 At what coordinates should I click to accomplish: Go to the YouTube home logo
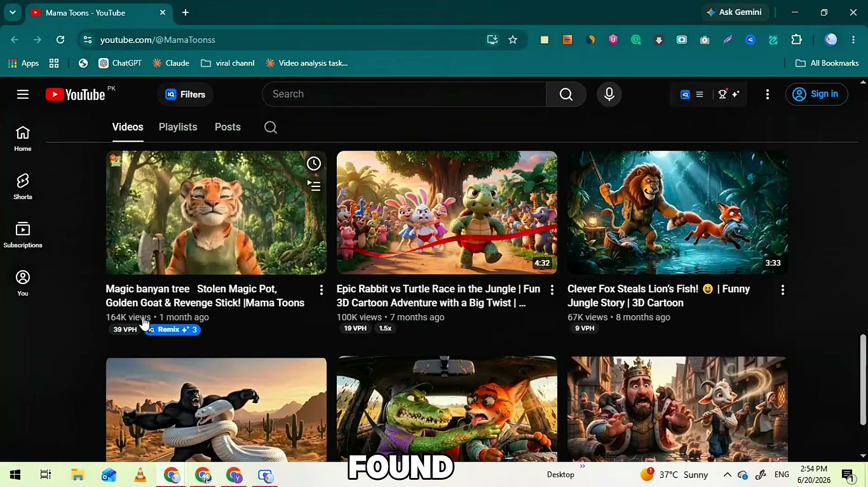75,94
